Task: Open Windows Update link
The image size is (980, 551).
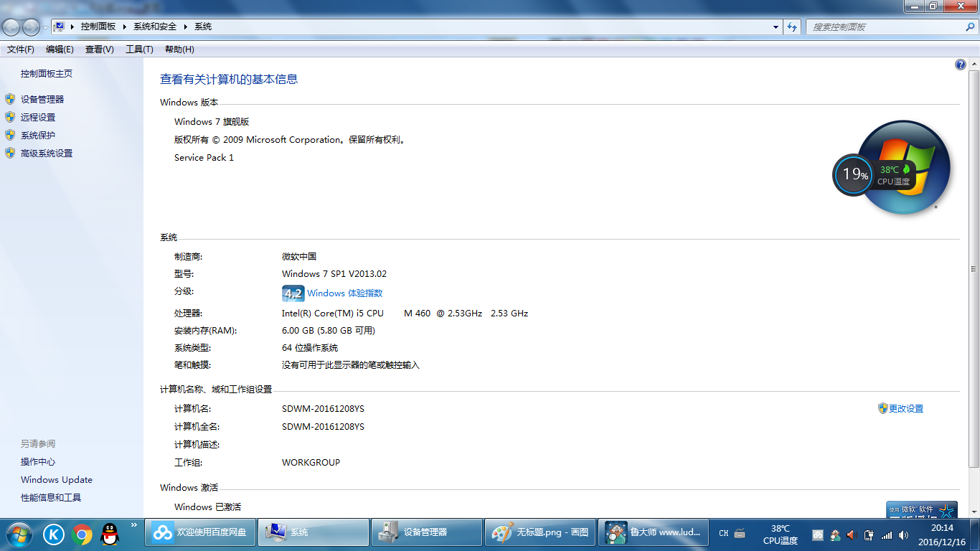Action: (x=57, y=480)
